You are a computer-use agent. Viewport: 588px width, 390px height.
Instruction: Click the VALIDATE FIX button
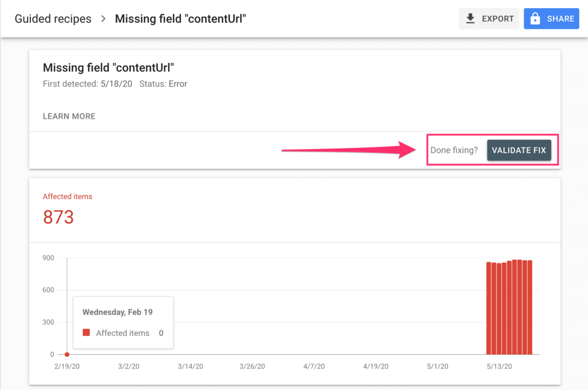click(x=519, y=150)
